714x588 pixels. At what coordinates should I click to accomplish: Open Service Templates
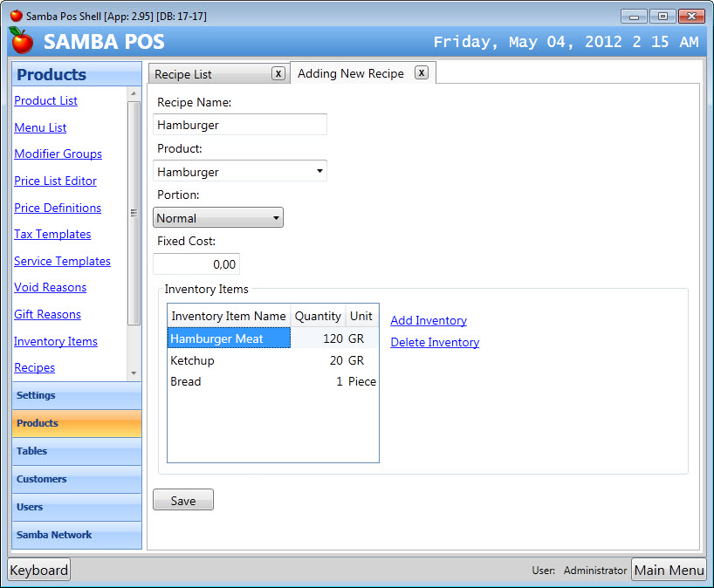[x=62, y=261]
